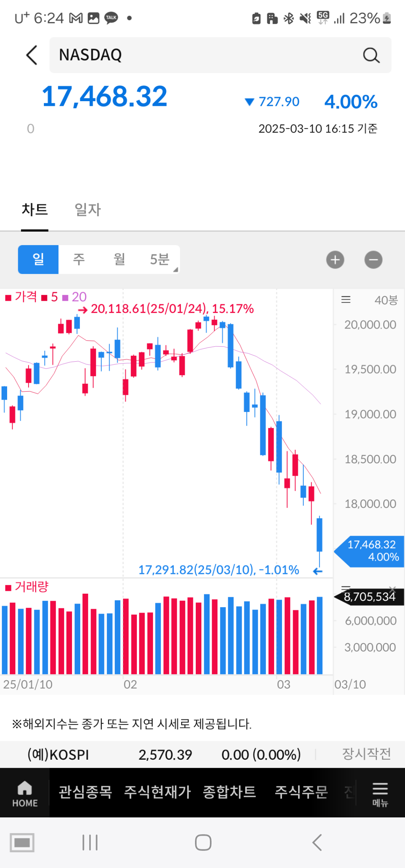
Task: Tap the search magnifier icon
Action: (x=371, y=56)
